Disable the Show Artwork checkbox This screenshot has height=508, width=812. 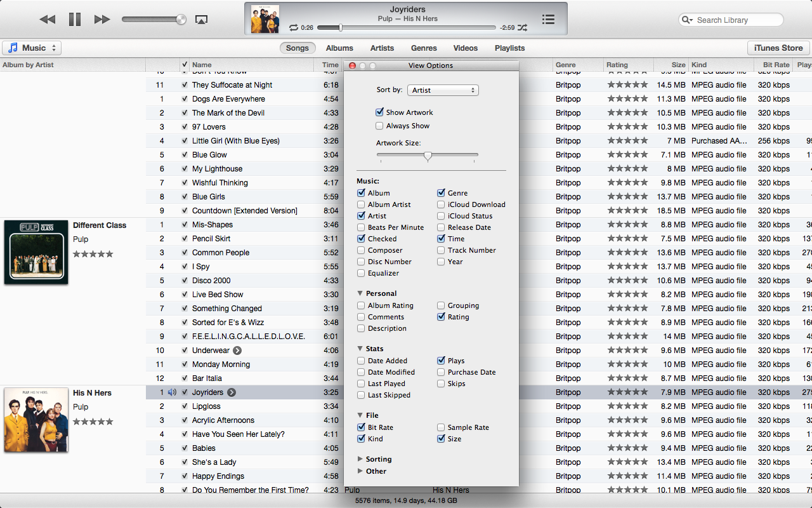click(379, 112)
